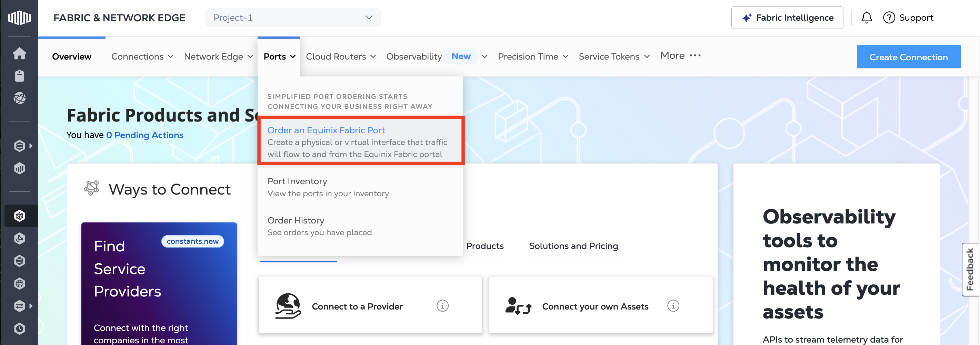Click the Equinix logo at top left
This screenshot has width=980, height=345.
click(x=19, y=18)
